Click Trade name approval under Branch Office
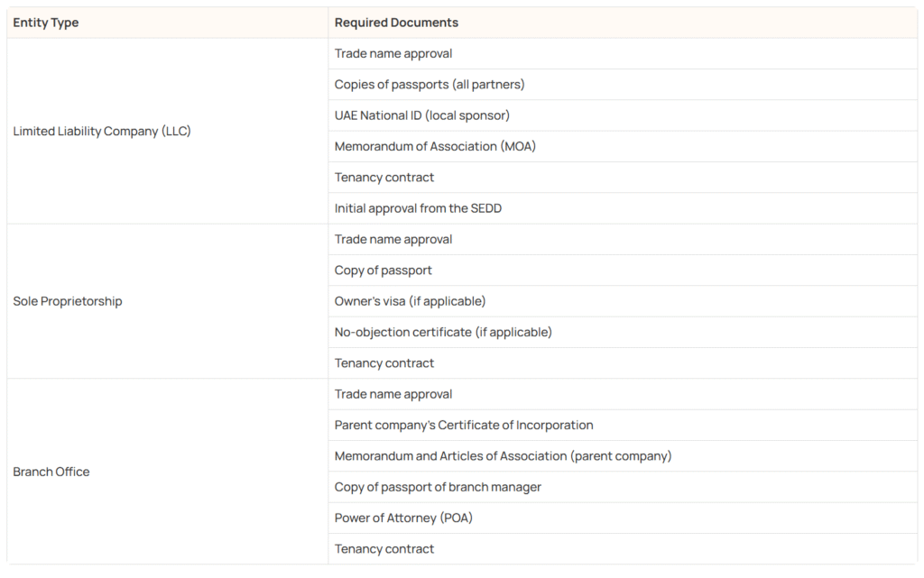 [x=623, y=394]
